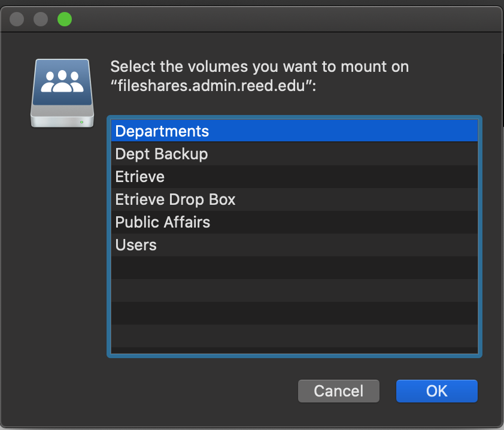Select the Dept Backup volume
The width and height of the screenshot is (504, 430).
click(x=162, y=154)
